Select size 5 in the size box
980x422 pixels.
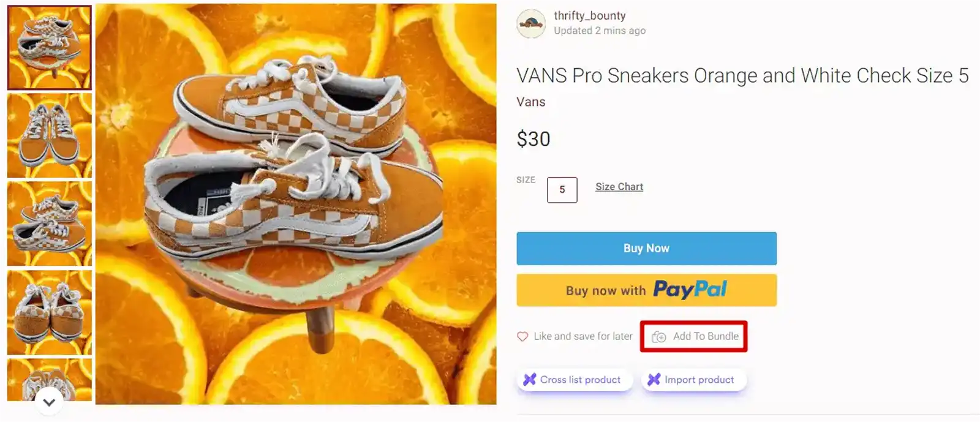(x=562, y=190)
